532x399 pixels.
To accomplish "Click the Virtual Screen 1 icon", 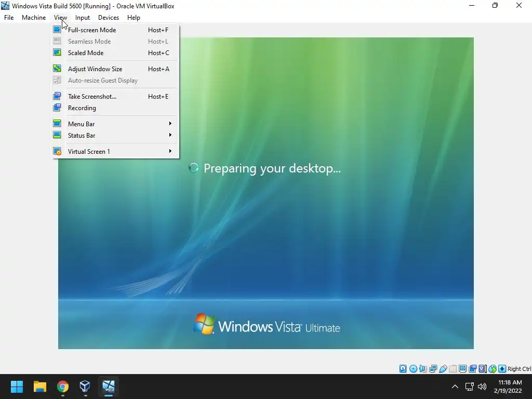I will [x=57, y=151].
